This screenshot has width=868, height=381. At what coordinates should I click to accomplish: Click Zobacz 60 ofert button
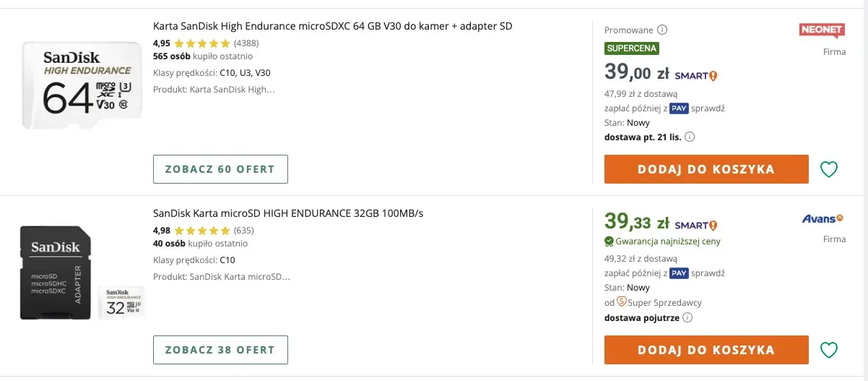(220, 169)
